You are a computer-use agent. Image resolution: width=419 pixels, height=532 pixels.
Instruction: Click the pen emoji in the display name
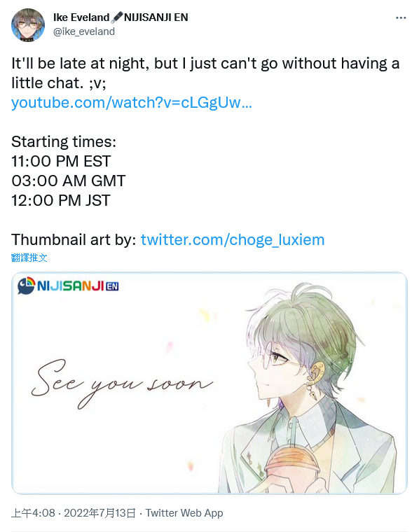(117, 17)
